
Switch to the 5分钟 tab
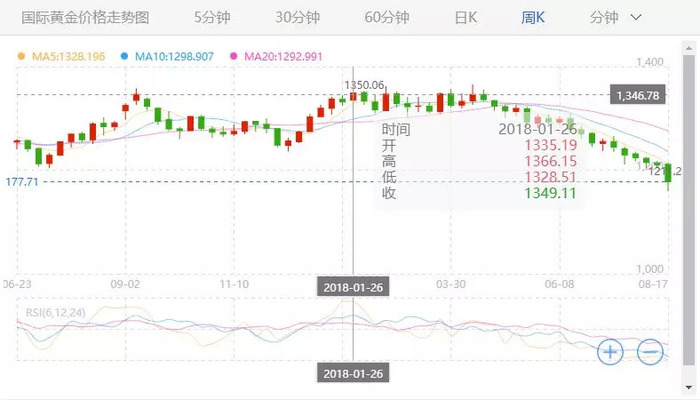pos(212,17)
